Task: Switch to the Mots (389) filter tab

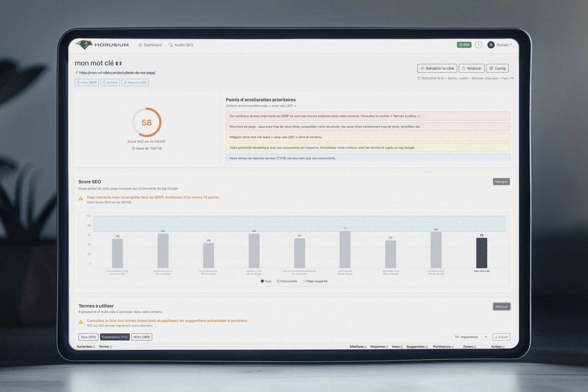Action: (x=142, y=337)
